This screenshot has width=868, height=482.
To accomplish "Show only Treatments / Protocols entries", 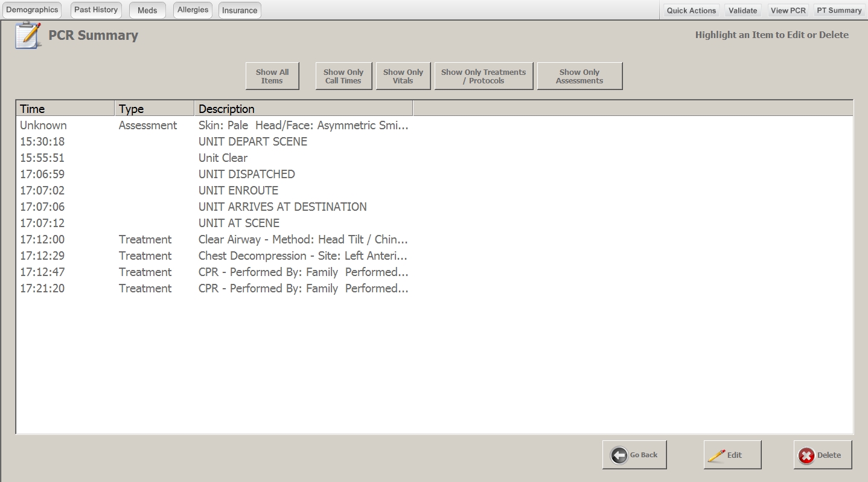I will pos(483,76).
